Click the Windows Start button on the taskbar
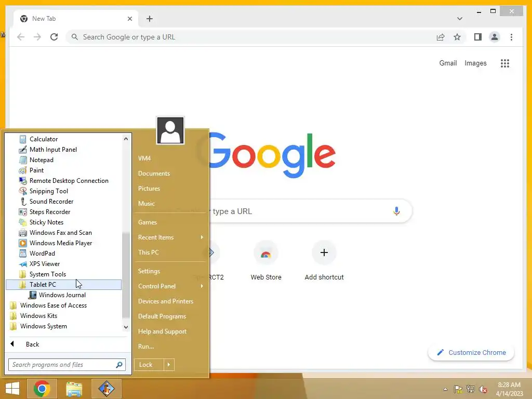 coord(12,389)
